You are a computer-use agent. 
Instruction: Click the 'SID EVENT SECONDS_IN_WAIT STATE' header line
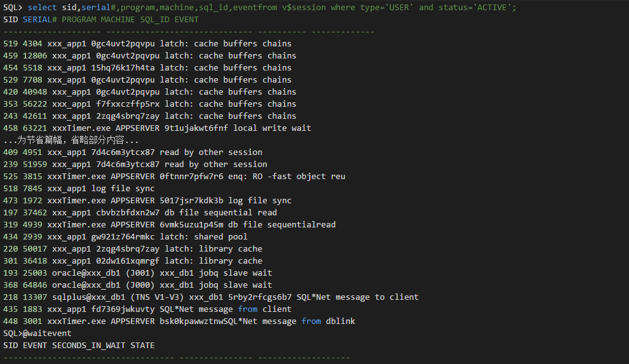78,346
